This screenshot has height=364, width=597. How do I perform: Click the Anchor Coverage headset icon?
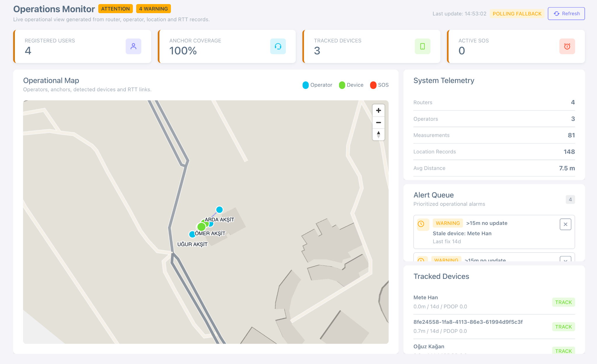[x=278, y=46]
